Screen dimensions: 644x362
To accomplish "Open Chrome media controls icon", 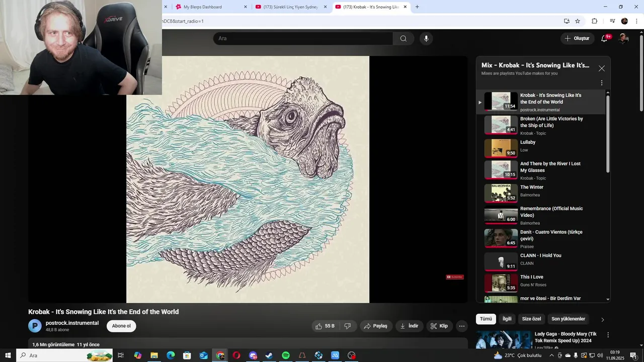I will 612,21.
